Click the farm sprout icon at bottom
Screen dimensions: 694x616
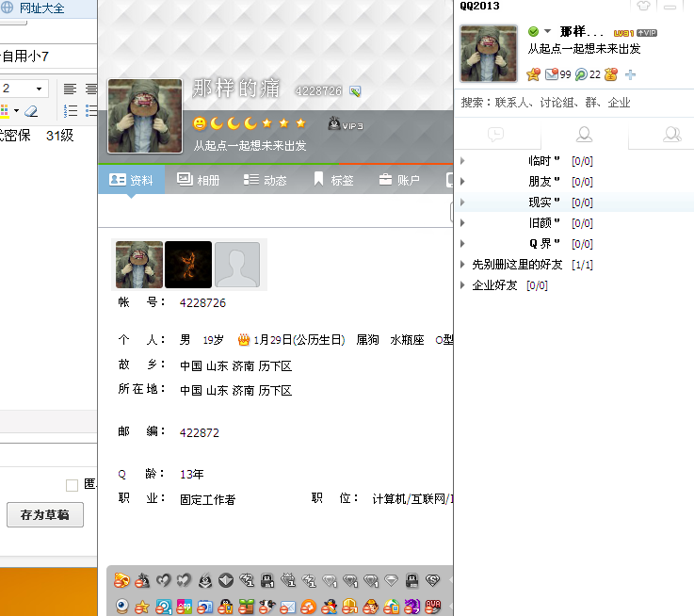click(x=246, y=607)
